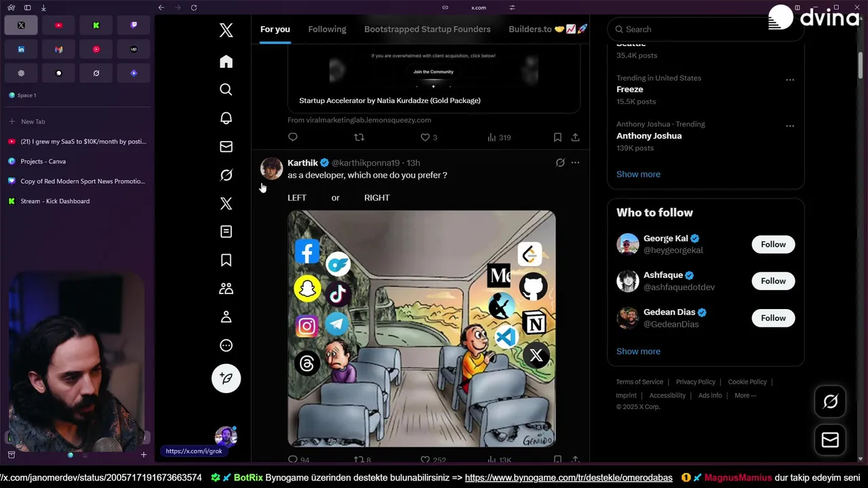This screenshot has width=868, height=488.
Task: Reload the page in browser toolbar
Action: [x=194, y=7]
